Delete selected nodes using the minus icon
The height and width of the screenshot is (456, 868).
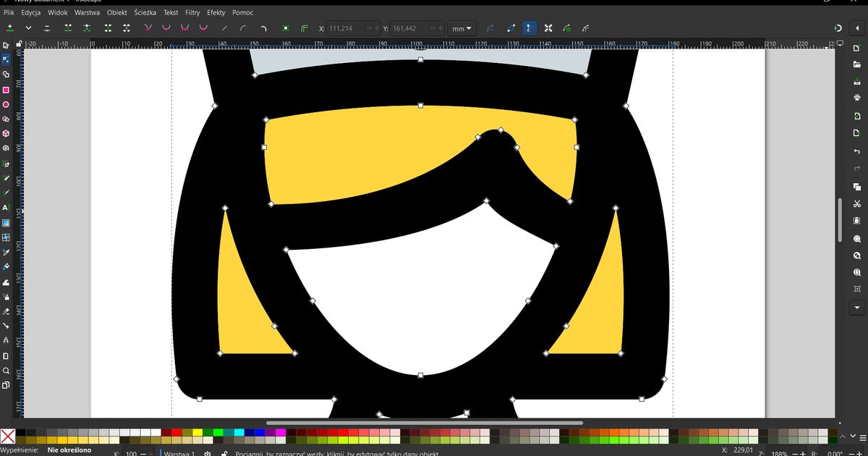[46, 28]
